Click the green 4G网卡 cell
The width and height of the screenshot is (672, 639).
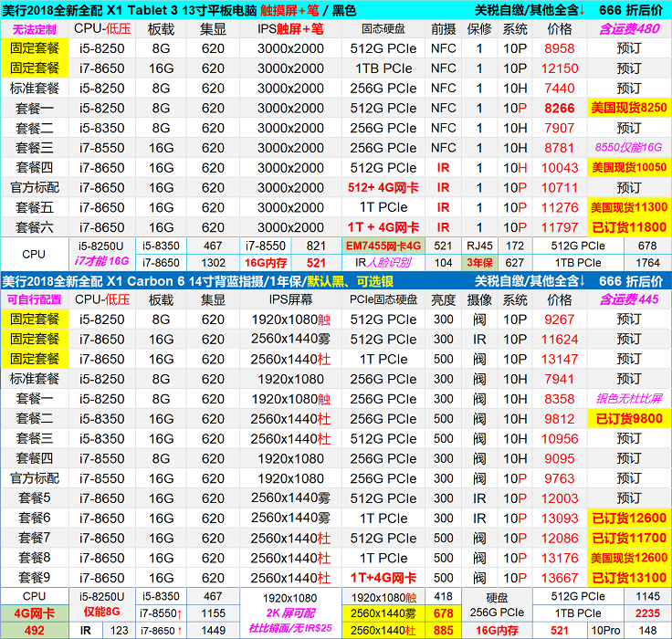(34, 613)
